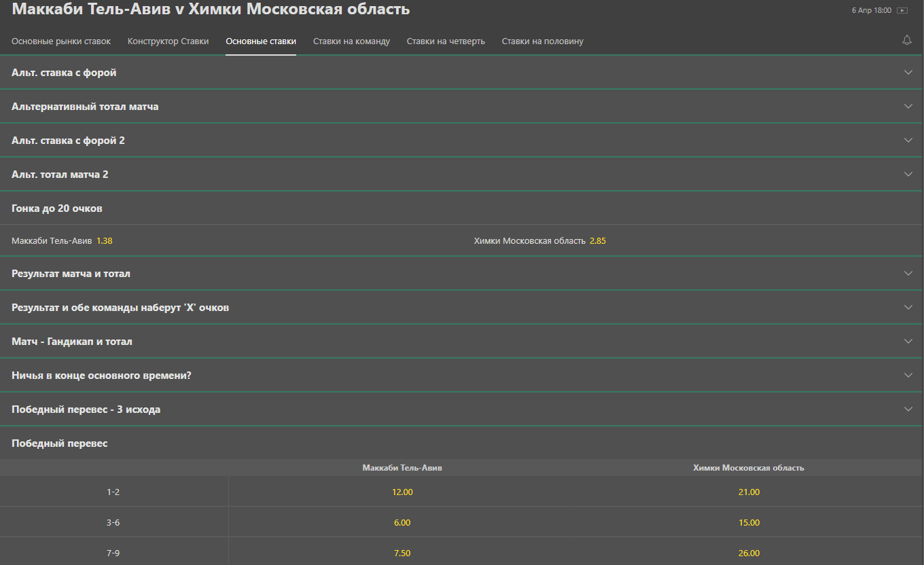Viewport: 924px width, 565px height.
Task: Collapse the Победный перевес section header
Action: [x=462, y=443]
